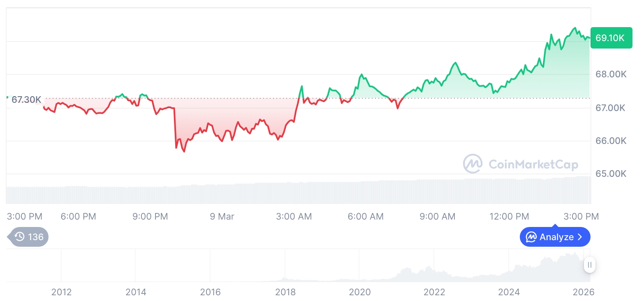Click the range slider handle on the navigator
The width and height of the screenshot is (644, 301).
click(x=590, y=265)
